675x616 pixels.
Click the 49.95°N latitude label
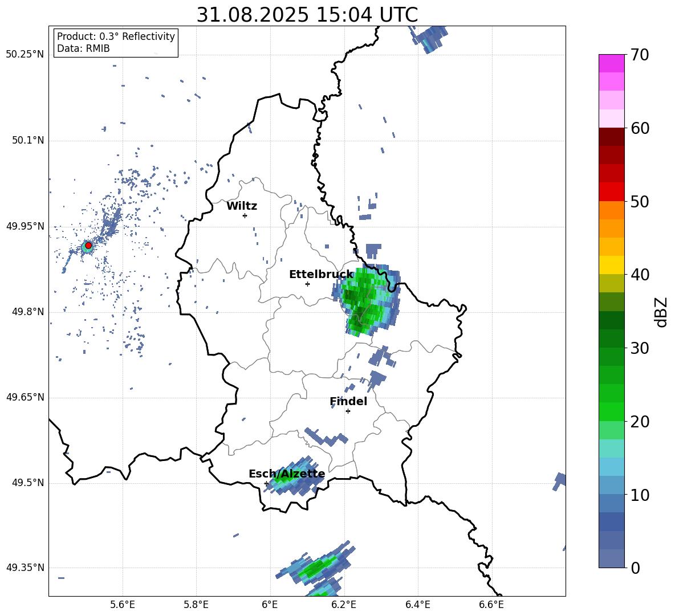coord(25,226)
